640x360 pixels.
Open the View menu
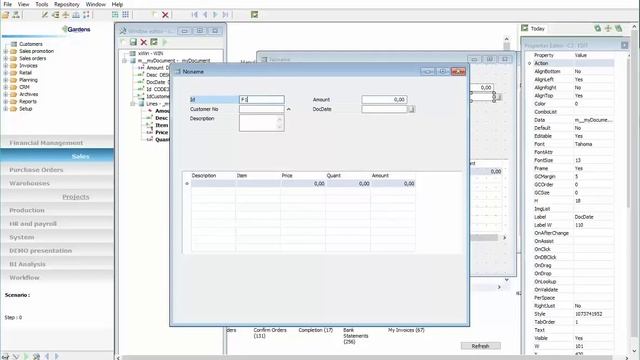(x=24, y=4)
